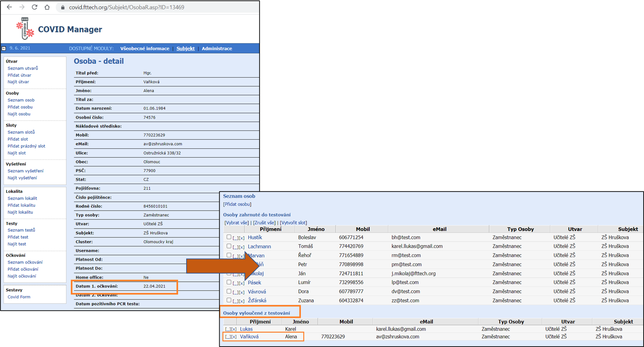Select the Rodné číslo value 8456010101
The height and width of the screenshot is (347, 644).
155,206
